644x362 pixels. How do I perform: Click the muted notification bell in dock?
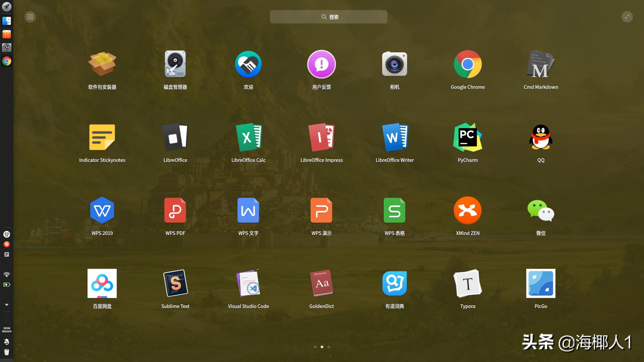pos(7,342)
